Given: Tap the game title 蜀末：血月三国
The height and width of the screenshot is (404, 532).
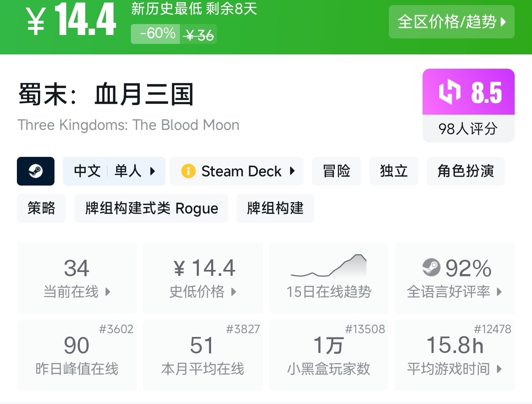Looking at the screenshot, I should [x=106, y=94].
